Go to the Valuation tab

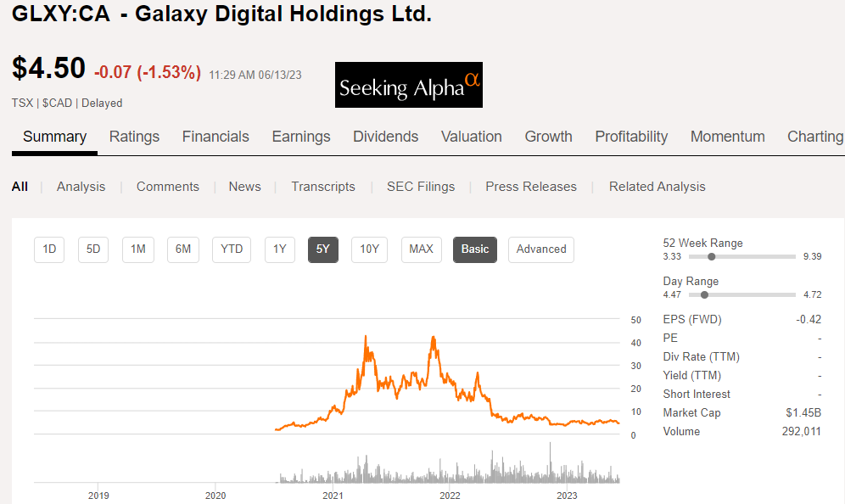[471, 137]
